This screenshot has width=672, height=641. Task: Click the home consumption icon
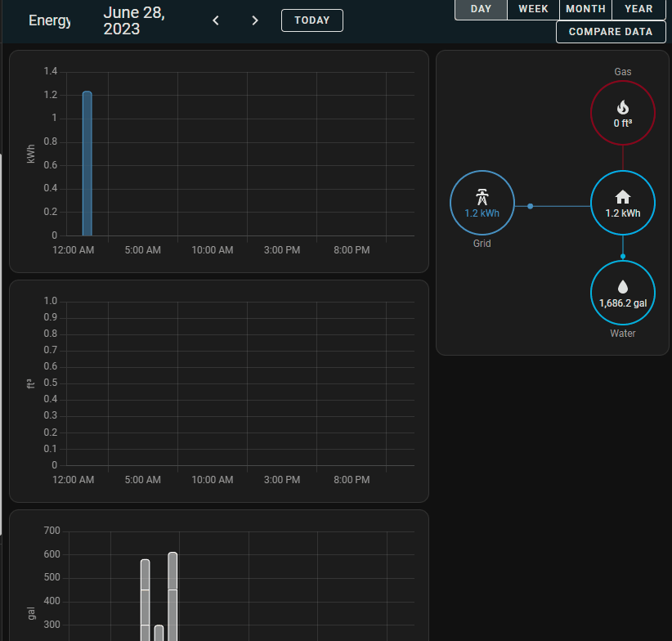[622, 196]
